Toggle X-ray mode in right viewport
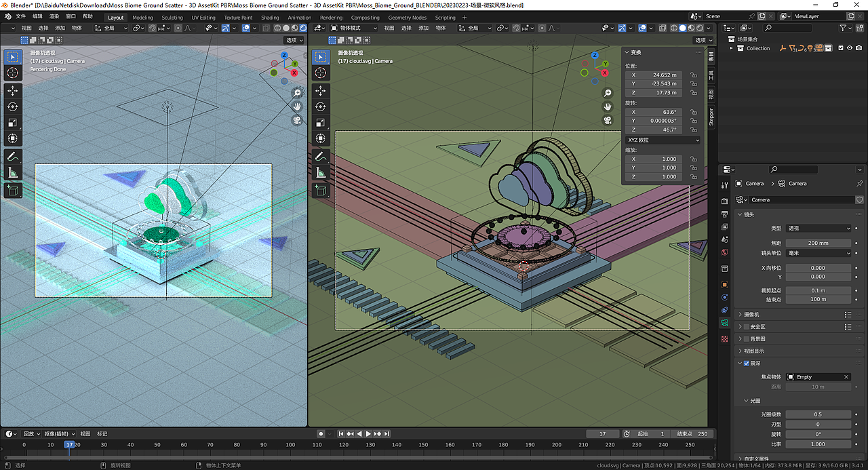 click(x=663, y=28)
